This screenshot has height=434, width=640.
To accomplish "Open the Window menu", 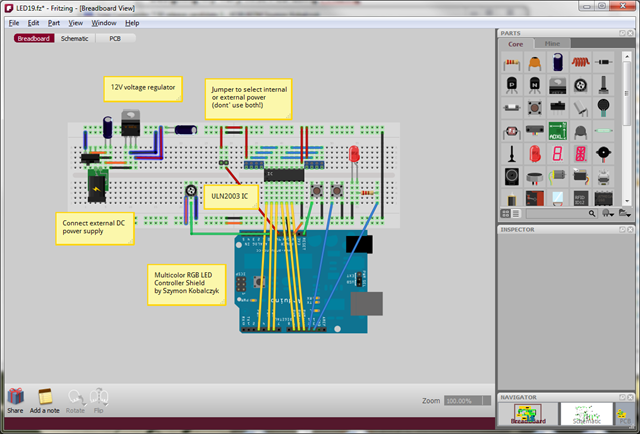I will (104, 22).
